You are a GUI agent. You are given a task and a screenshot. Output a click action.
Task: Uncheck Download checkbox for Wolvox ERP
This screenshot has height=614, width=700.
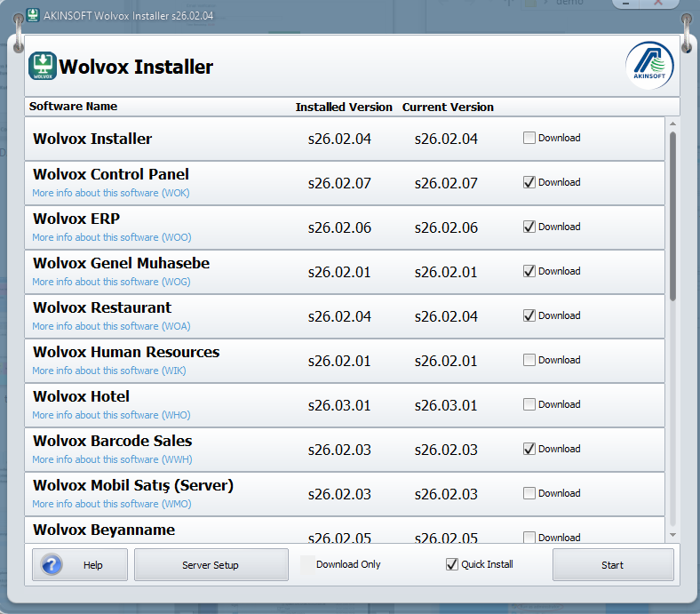[x=529, y=227]
